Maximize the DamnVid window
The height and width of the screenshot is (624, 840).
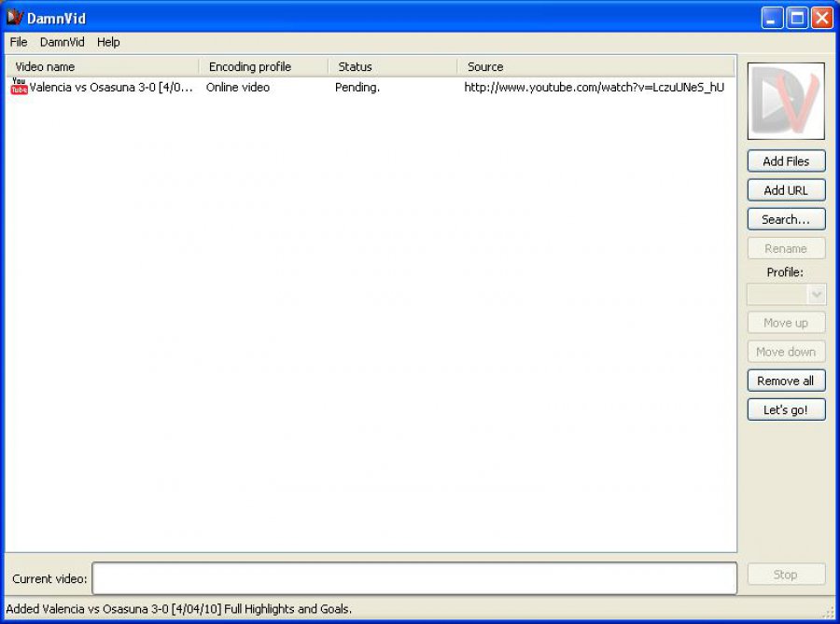point(797,19)
